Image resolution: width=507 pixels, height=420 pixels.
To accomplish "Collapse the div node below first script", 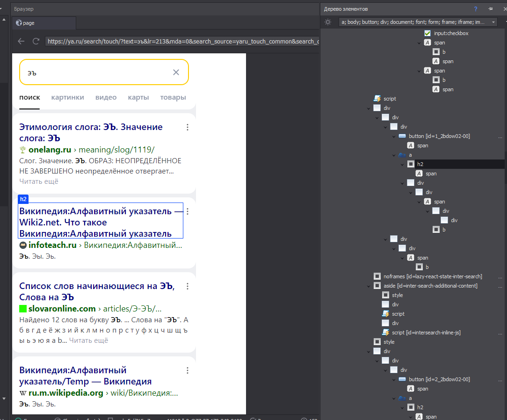I will pyautogui.click(x=369, y=109).
